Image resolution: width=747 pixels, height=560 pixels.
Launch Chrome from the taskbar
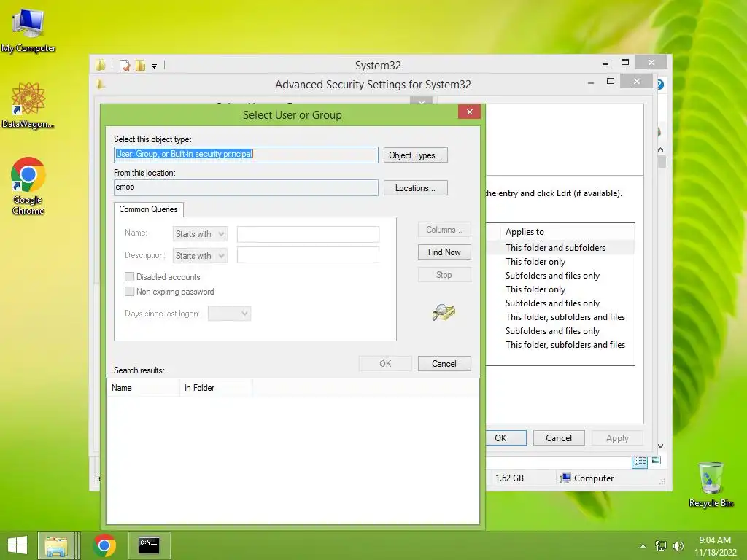(x=104, y=545)
